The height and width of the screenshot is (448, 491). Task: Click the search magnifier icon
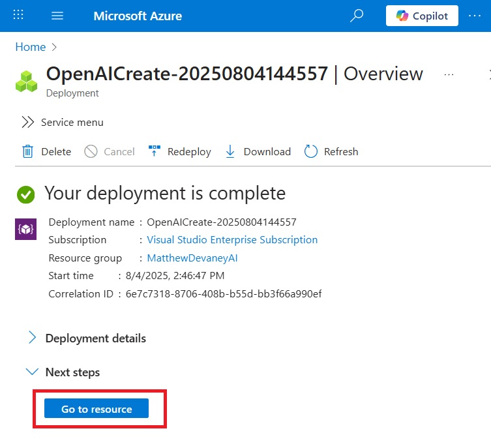(357, 16)
